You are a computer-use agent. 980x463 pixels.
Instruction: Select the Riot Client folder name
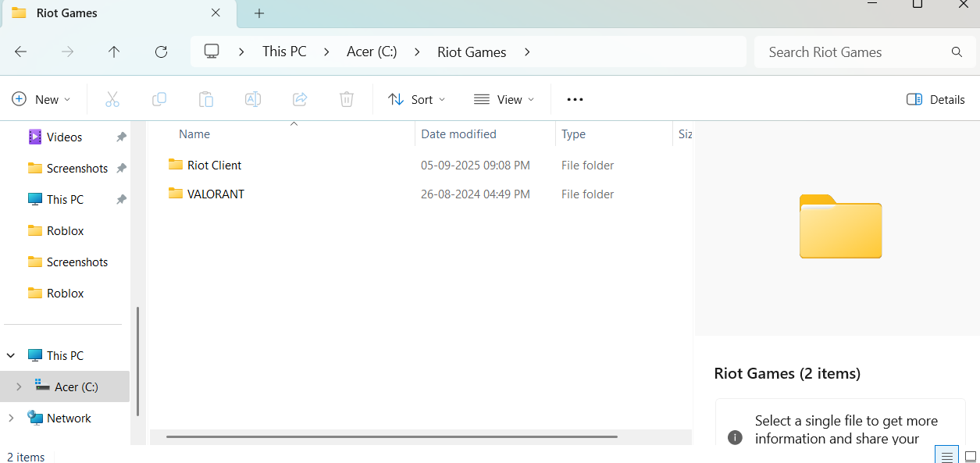(x=215, y=165)
